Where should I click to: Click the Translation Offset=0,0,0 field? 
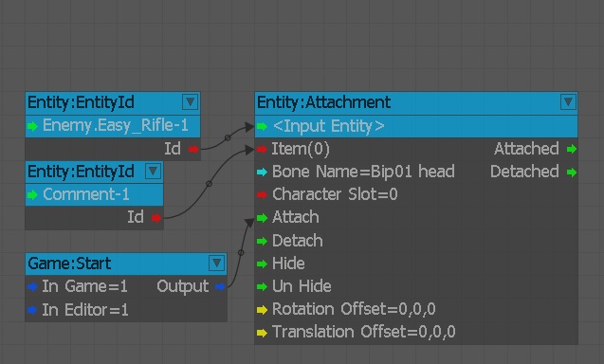click(364, 332)
